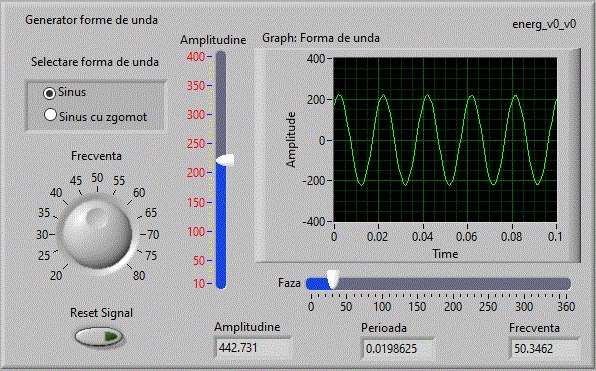Click Faza slider track near 200

(453, 284)
